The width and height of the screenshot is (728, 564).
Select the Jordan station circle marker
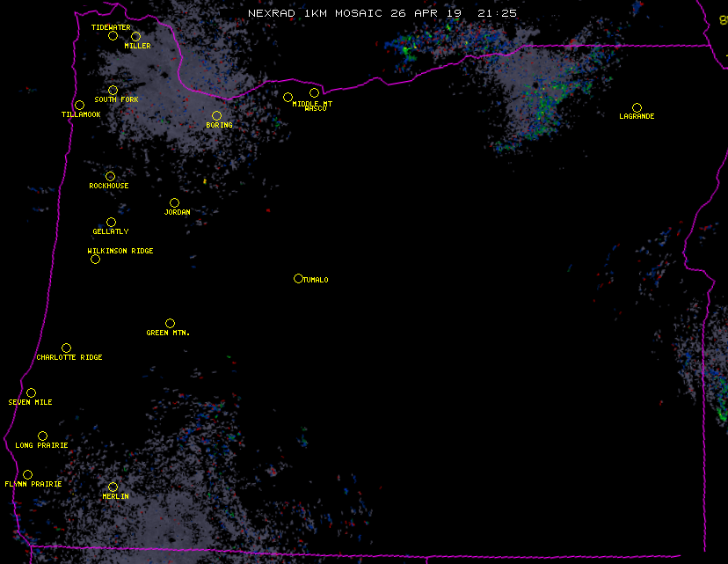click(x=174, y=203)
